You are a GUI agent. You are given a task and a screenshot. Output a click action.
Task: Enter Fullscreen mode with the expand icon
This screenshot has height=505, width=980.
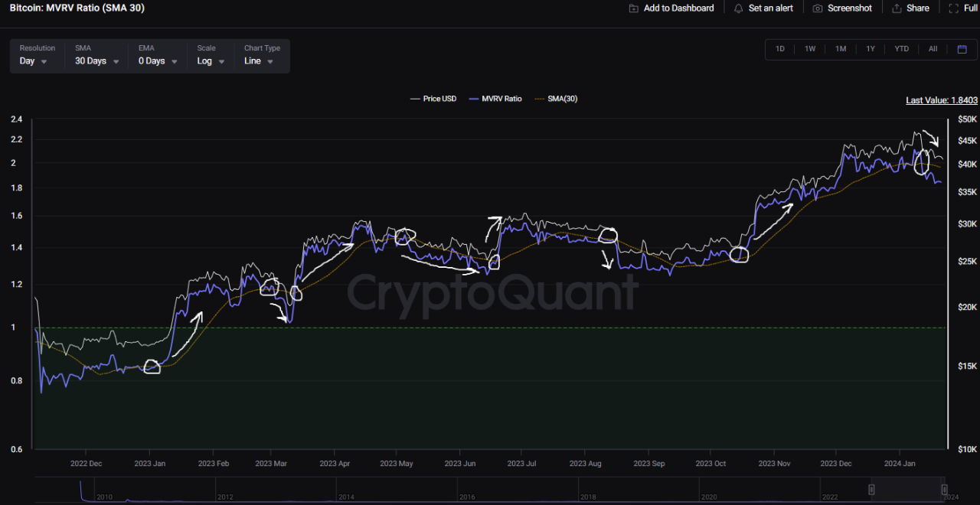(952, 8)
